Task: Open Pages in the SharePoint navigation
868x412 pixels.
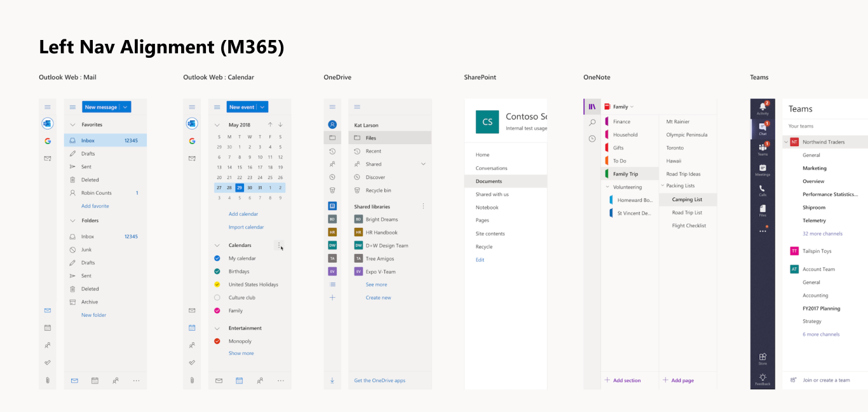Action: (x=482, y=220)
